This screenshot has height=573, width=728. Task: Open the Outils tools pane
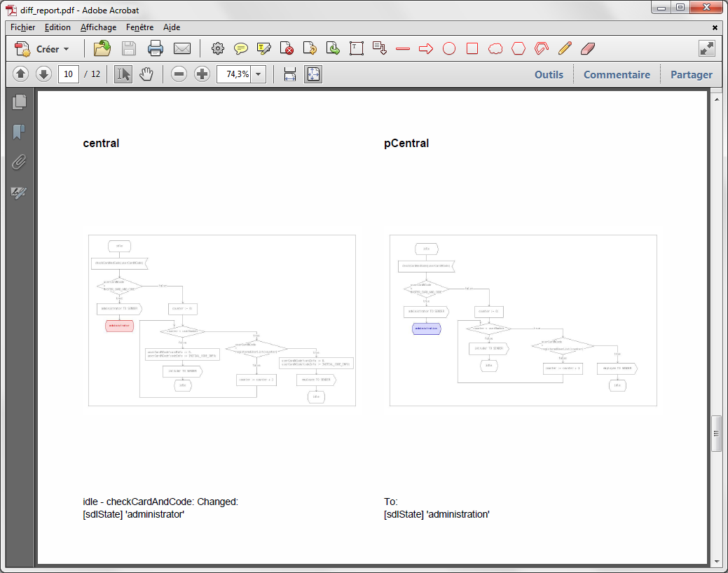pyautogui.click(x=549, y=74)
